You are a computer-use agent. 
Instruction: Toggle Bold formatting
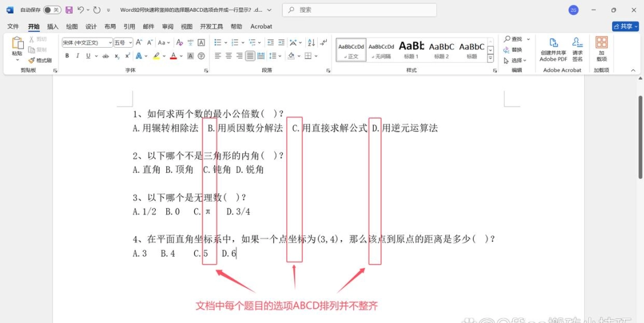[x=67, y=56]
